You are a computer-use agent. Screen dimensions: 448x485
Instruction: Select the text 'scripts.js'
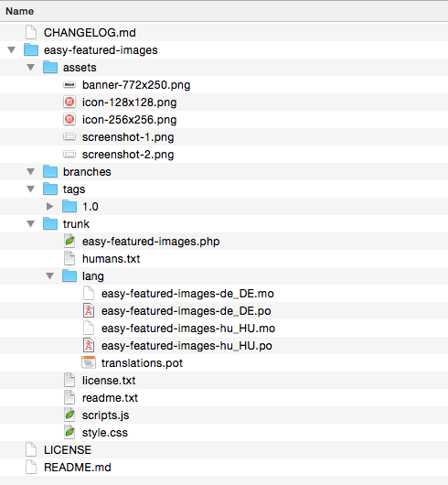click(x=106, y=415)
